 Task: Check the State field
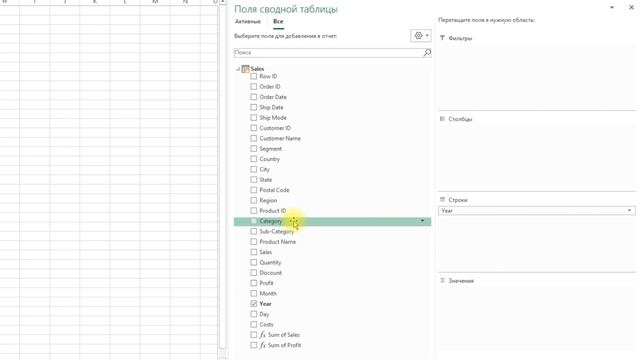[253, 180]
